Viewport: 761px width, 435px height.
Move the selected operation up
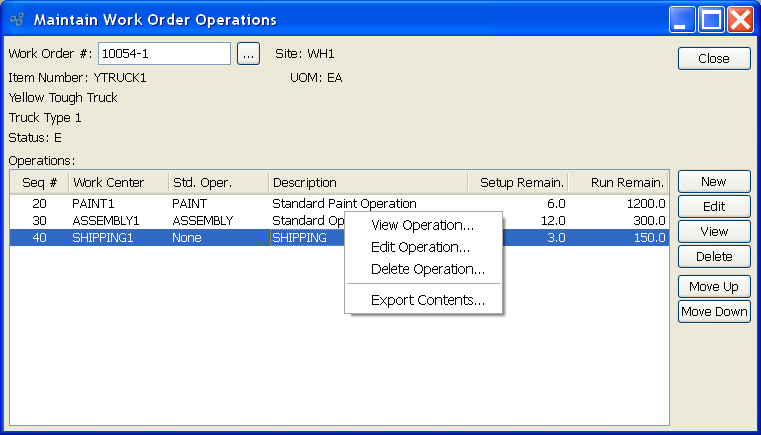click(713, 287)
